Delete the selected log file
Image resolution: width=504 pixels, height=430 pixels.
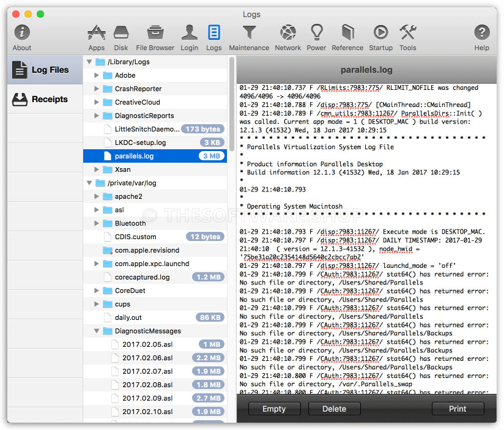pos(334,409)
